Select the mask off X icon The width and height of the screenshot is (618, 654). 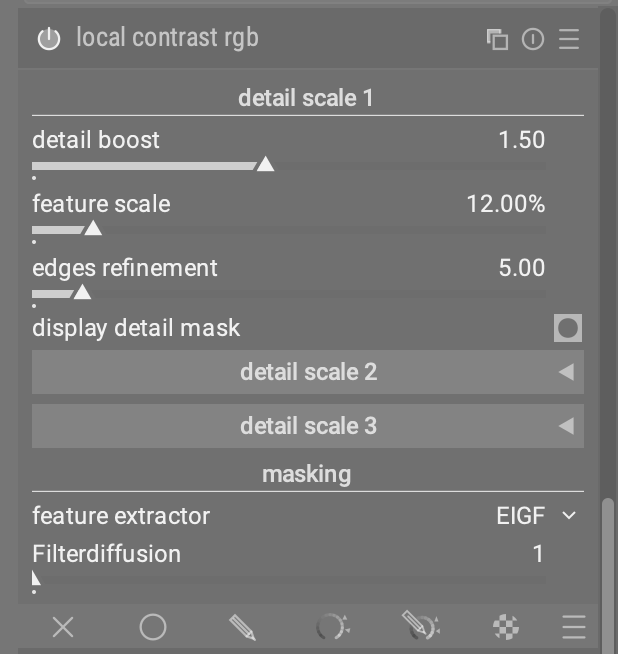tap(63, 626)
